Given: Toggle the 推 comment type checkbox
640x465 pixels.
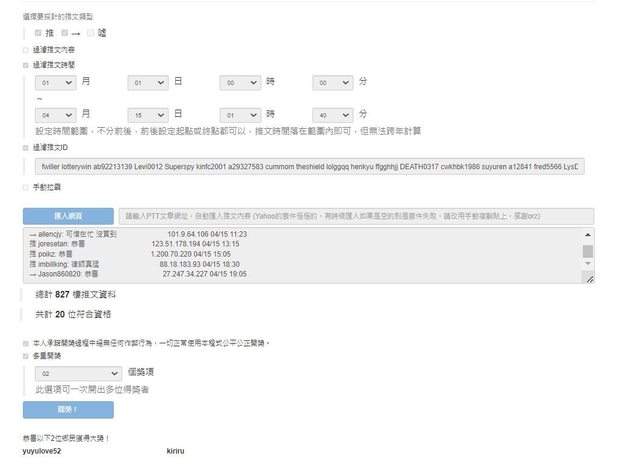Looking at the screenshot, I should click(39, 33).
